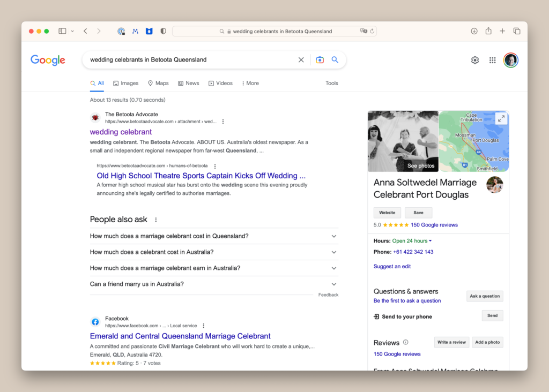Show Safari sidebar using the sidebar icon
549x392 pixels.
tap(62, 31)
